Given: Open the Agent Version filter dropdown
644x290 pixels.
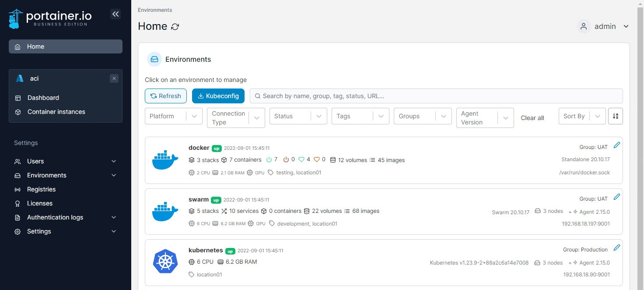Looking at the screenshot, I should [485, 118].
